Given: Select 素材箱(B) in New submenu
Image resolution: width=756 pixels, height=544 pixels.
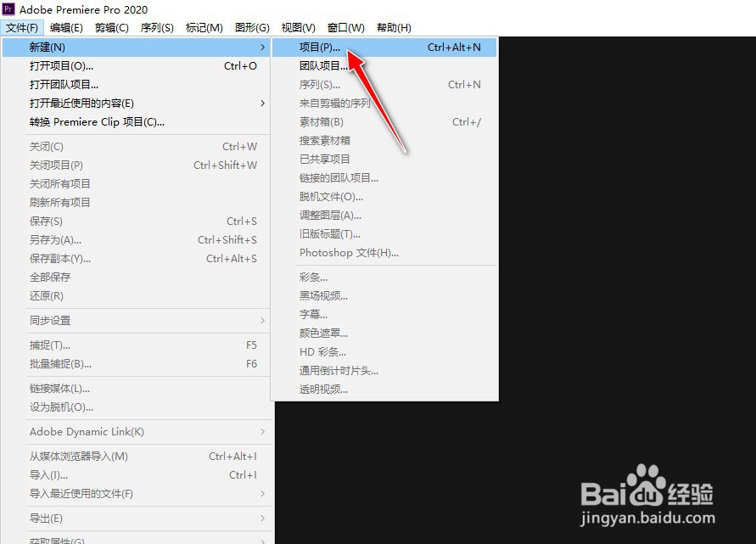Looking at the screenshot, I should [x=384, y=122].
